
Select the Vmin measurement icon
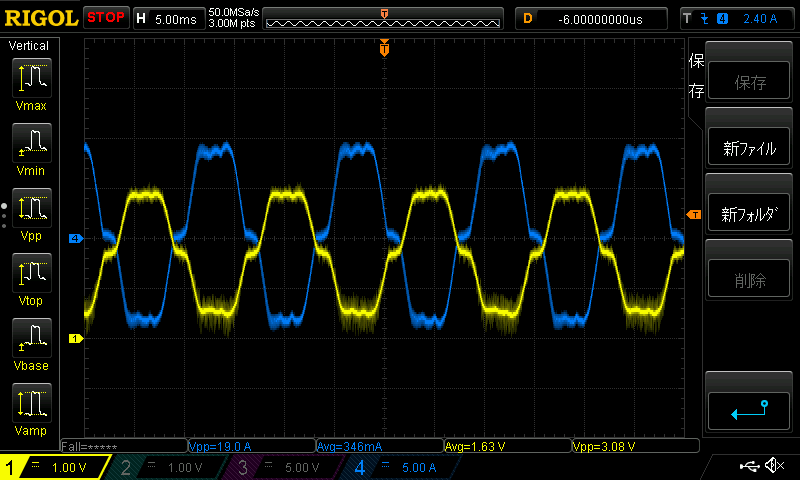click(x=31, y=143)
